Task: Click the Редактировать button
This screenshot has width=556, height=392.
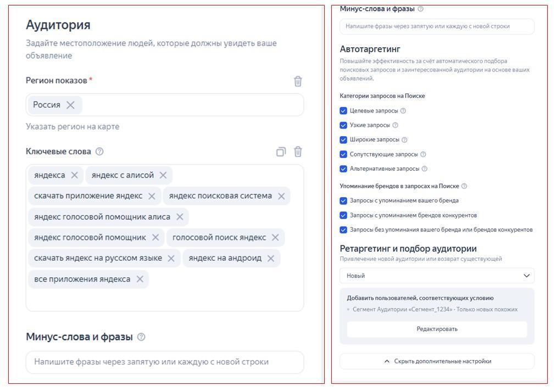Action: pyautogui.click(x=437, y=329)
